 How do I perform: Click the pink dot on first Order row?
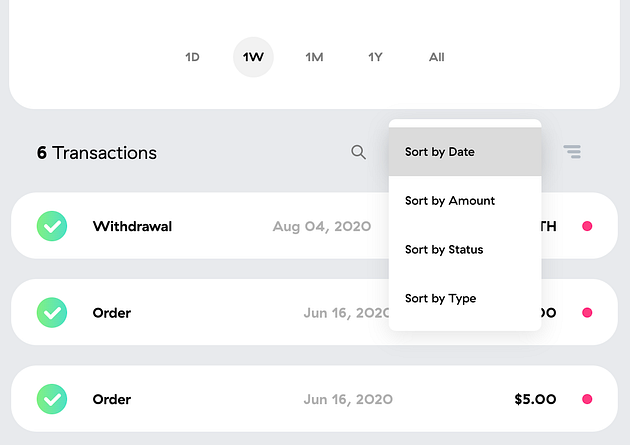click(587, 312)
